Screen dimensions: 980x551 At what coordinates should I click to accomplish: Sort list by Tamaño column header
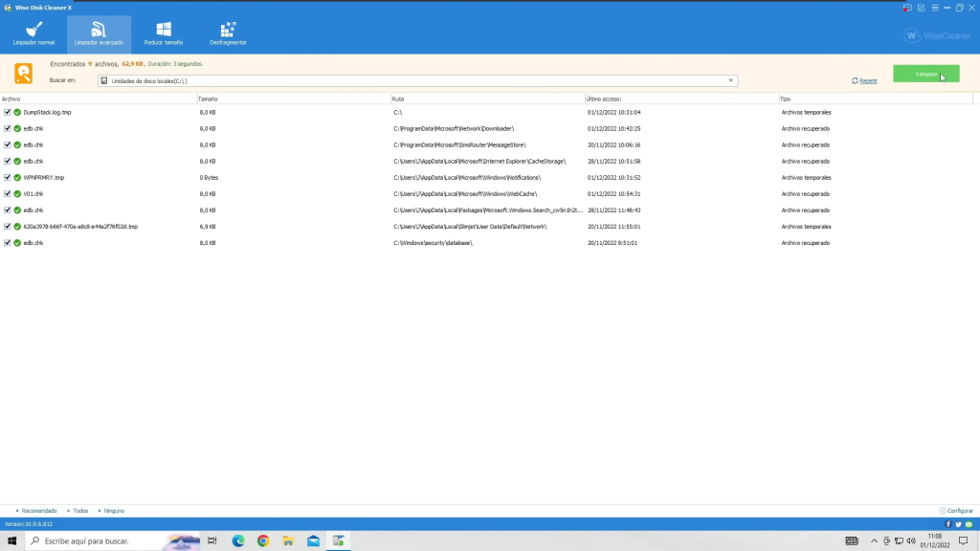click(209, 99)
